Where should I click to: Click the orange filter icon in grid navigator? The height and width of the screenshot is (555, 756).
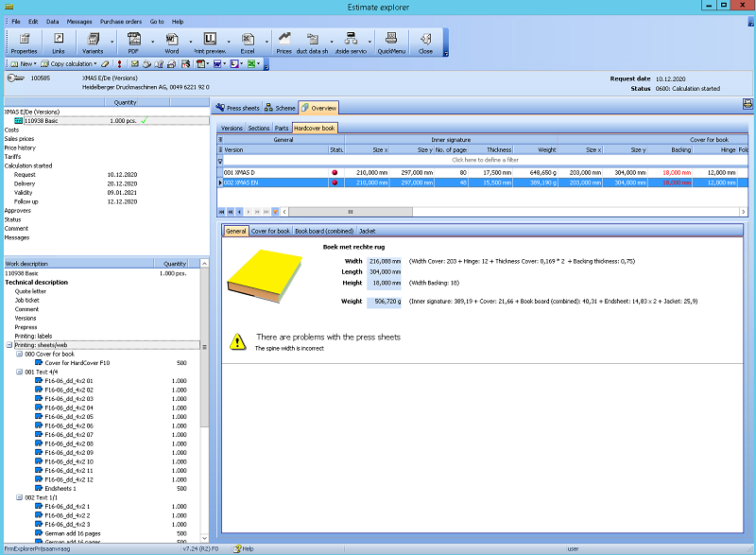(275, 212)
